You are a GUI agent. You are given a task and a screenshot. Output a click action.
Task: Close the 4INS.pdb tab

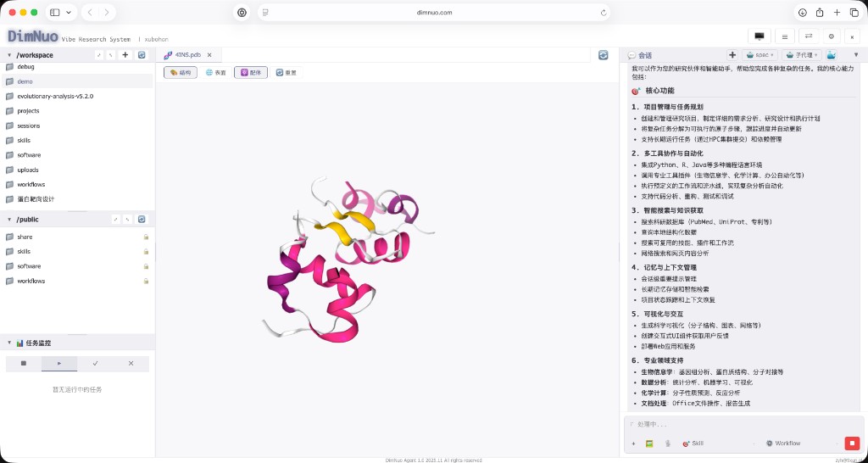pos(209,55)
